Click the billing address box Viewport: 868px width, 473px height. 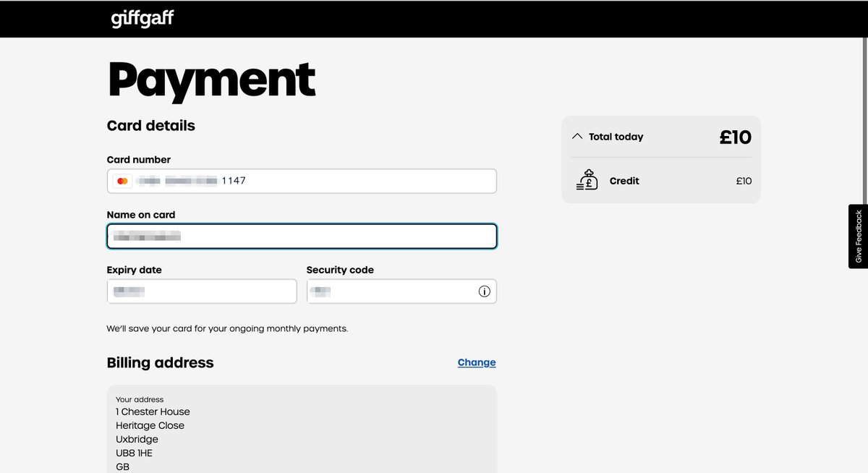302,430
